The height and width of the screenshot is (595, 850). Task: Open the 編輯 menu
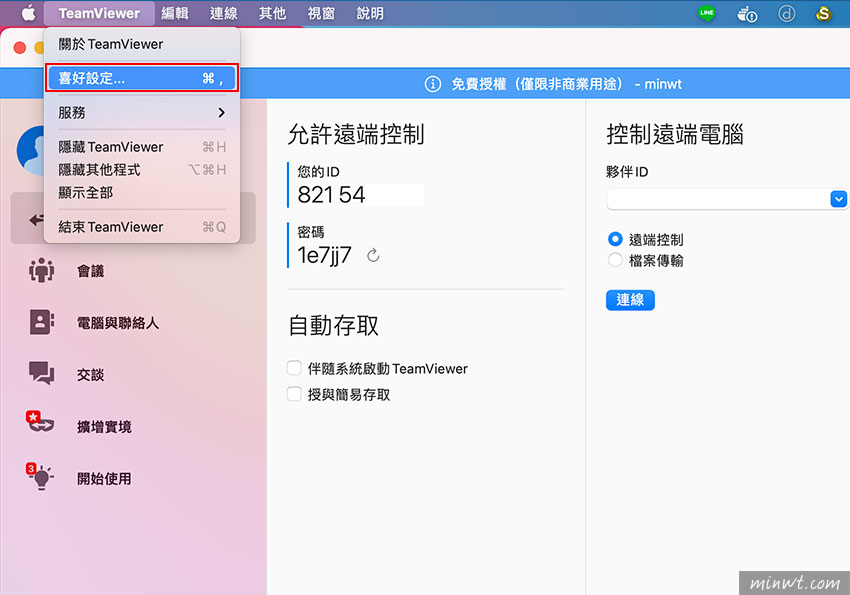(175, 13)
